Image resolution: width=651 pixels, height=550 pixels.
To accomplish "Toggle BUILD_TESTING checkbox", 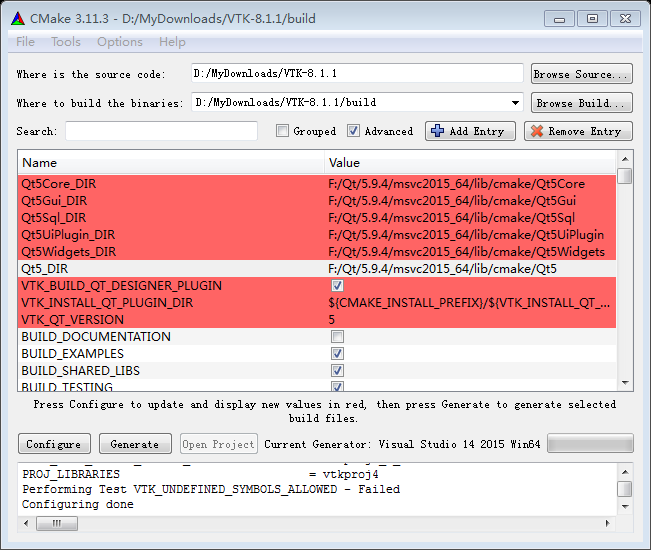I will click(x=337, y=386).
